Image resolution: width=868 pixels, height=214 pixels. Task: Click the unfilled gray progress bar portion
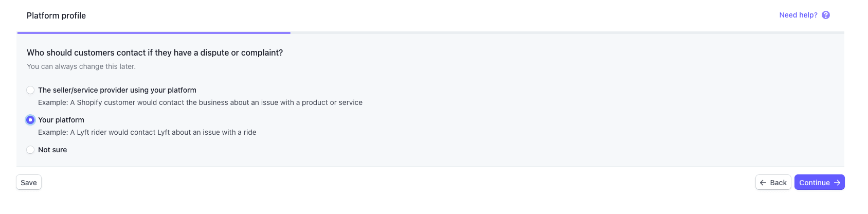coord(566,32)
